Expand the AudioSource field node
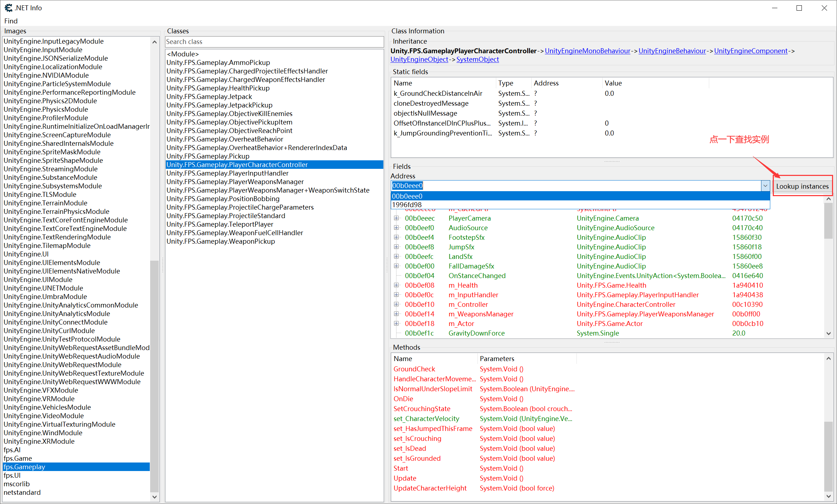The height and width of the screenshot is (504, 837). [x=396, y=228]
